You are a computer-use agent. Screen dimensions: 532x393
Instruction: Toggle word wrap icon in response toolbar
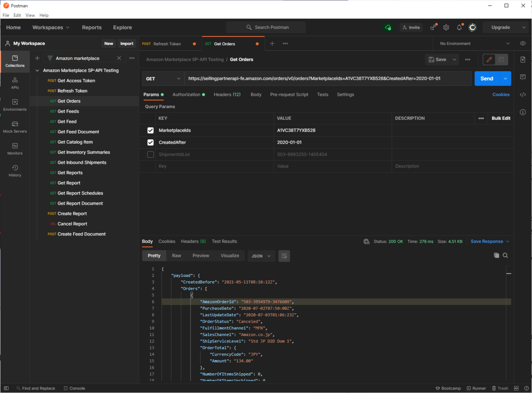point(284,256)
